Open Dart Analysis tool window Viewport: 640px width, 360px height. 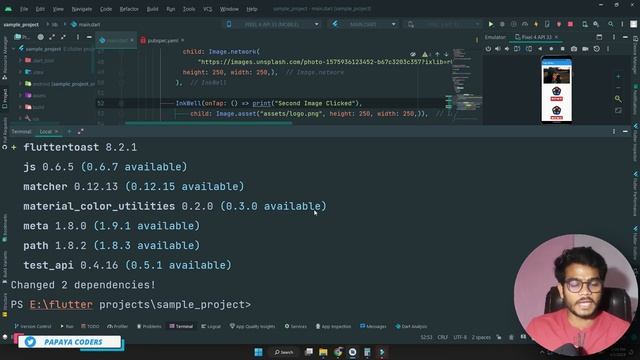[x=411, y=326]
